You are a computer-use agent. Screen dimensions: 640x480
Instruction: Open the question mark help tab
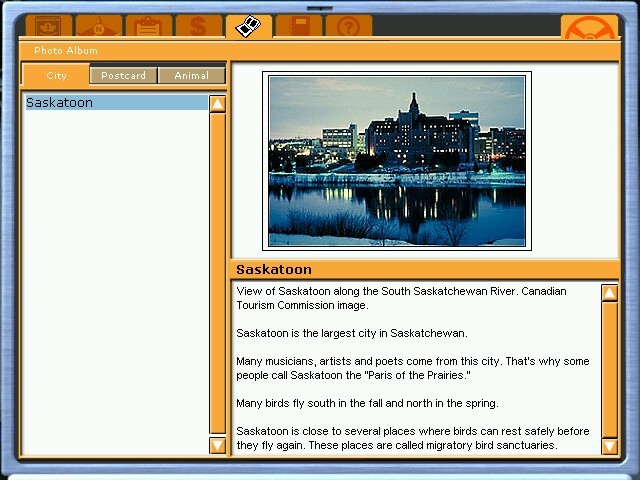(x=348, y=26)
